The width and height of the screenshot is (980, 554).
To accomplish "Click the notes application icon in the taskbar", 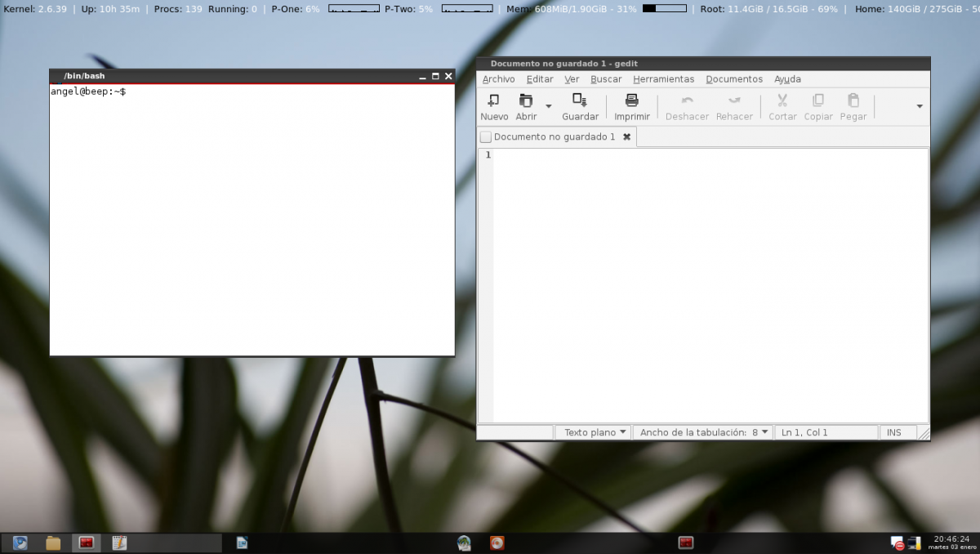I will coord(118,542).
